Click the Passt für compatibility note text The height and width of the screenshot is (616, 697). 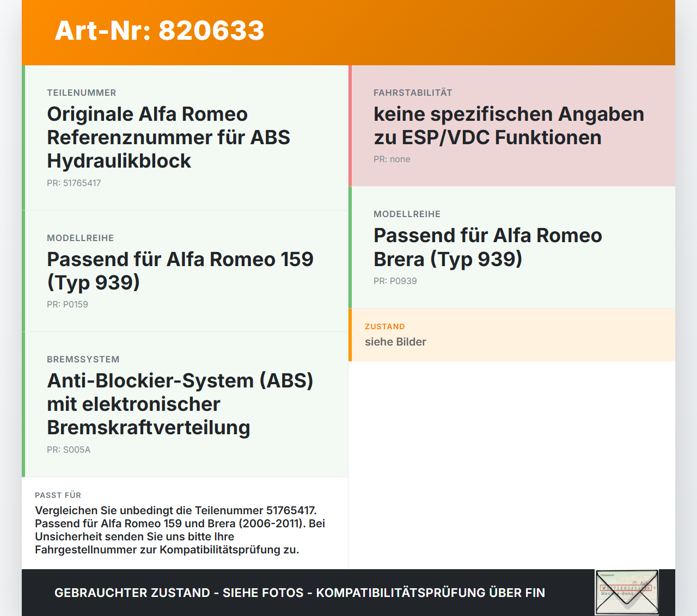[x=180, y=530]
